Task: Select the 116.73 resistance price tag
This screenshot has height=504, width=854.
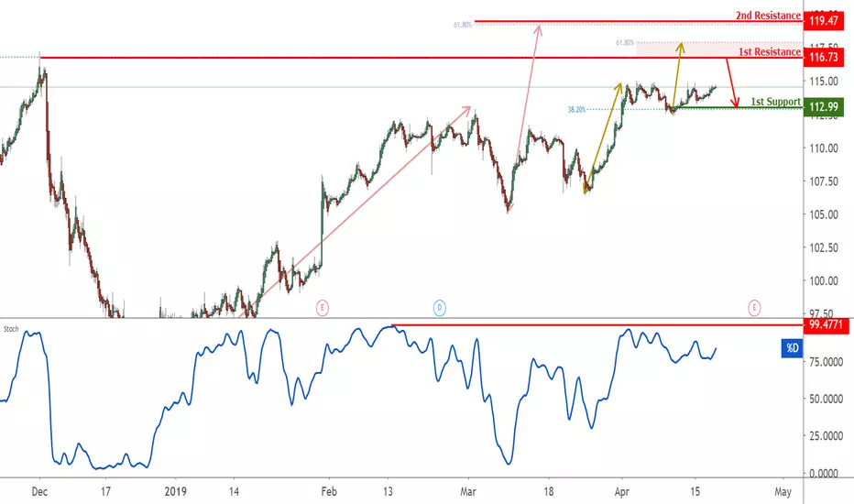Action: click(x=824, y=57)
